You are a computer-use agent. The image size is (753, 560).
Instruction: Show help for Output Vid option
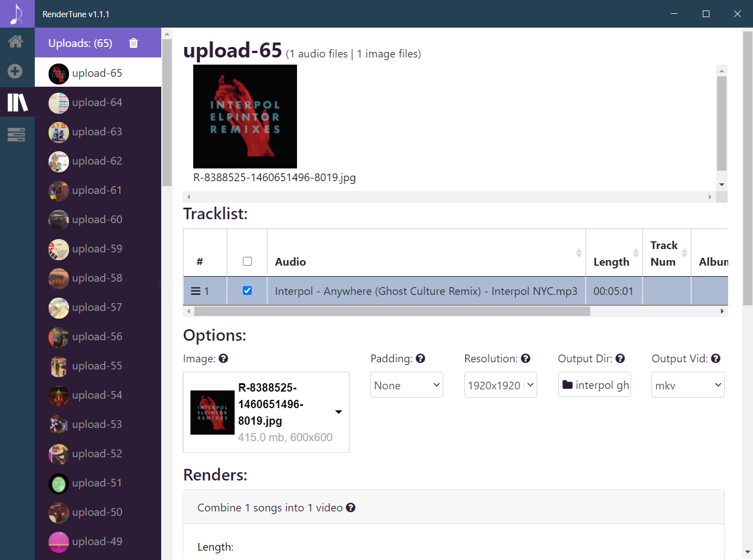716,358
